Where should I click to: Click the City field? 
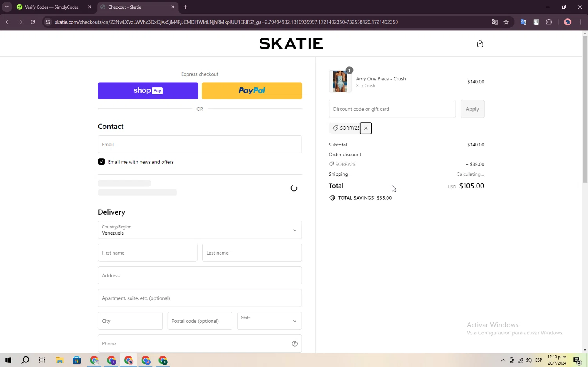(x=130, y=321)
